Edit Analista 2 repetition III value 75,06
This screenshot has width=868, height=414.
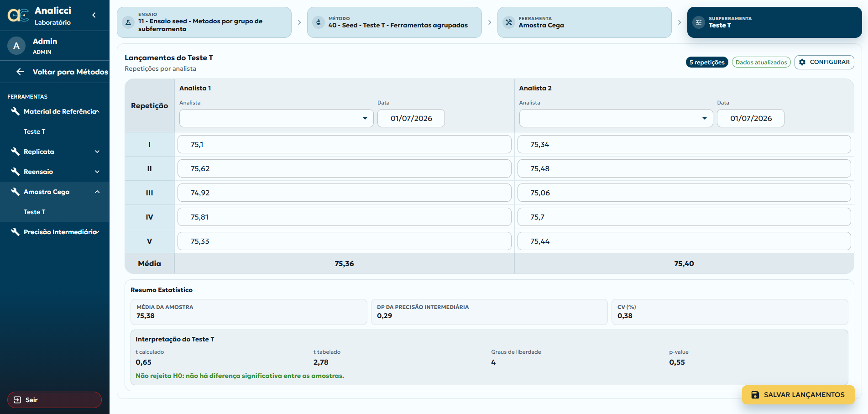pyautogui.click(x=684, y=193)
